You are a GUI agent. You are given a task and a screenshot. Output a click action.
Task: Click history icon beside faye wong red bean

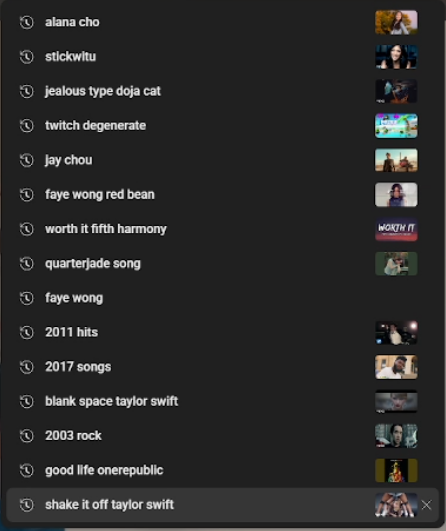pyautogui.click(x=26, y=195)
